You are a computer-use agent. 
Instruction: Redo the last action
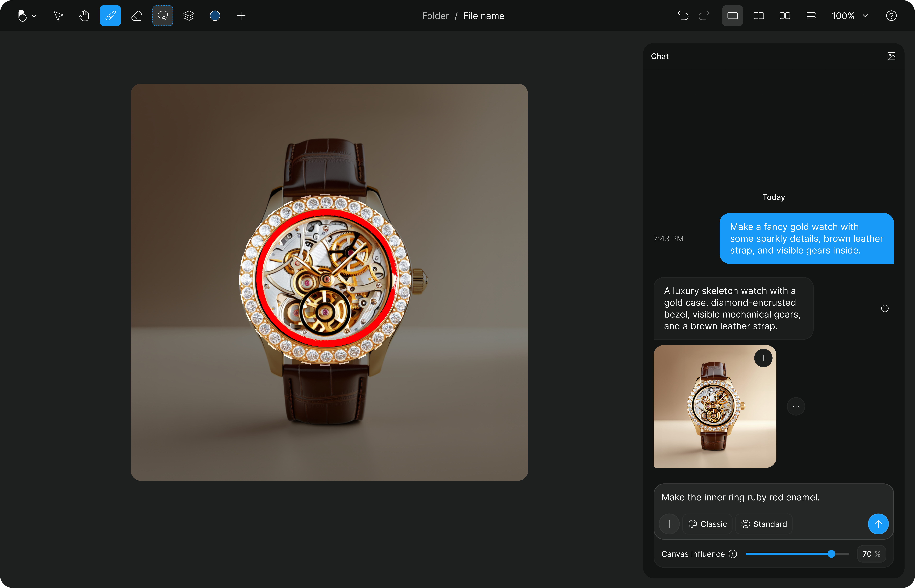pyautogui.click(x=704, y=16)
